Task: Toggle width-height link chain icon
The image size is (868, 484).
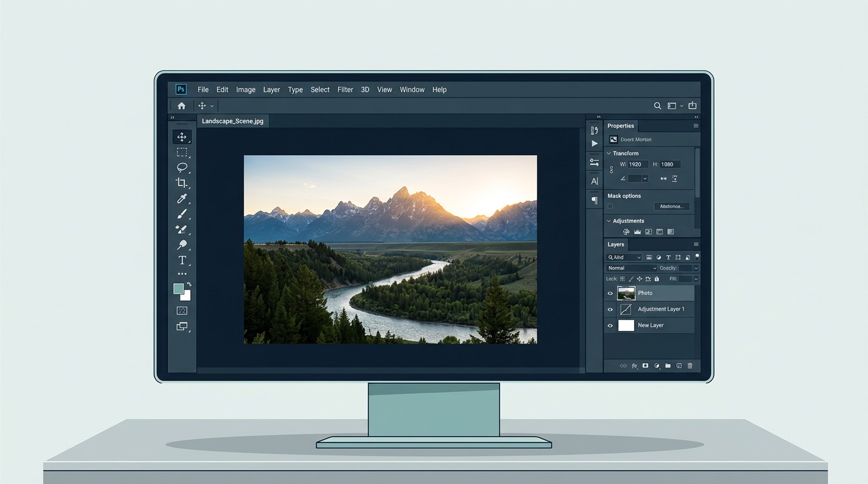Action: (611, 170)
